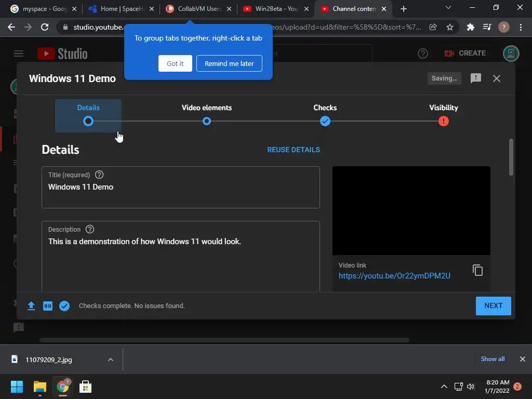Click the upload status arrow icon

point(31,305)
